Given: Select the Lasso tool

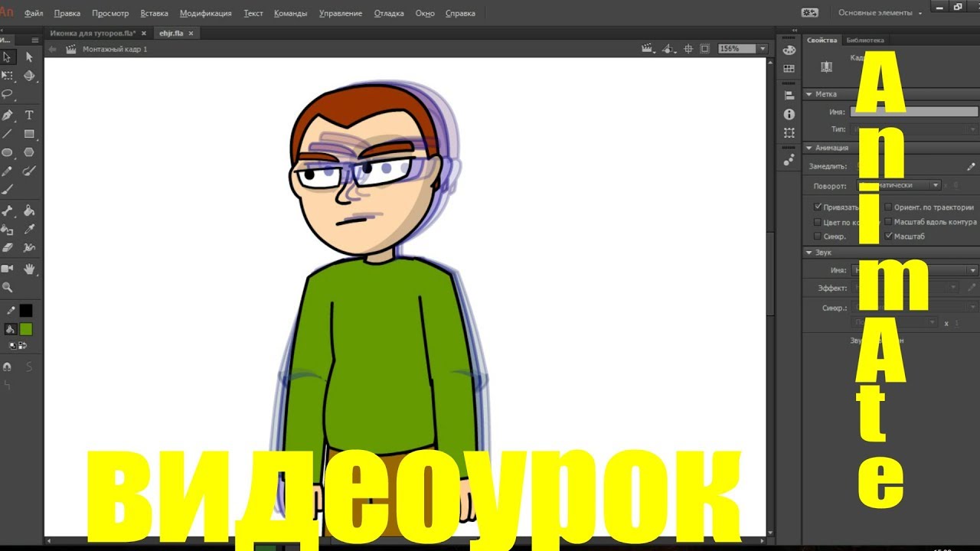Looking at the screenshot, I should tap(7, 94).
